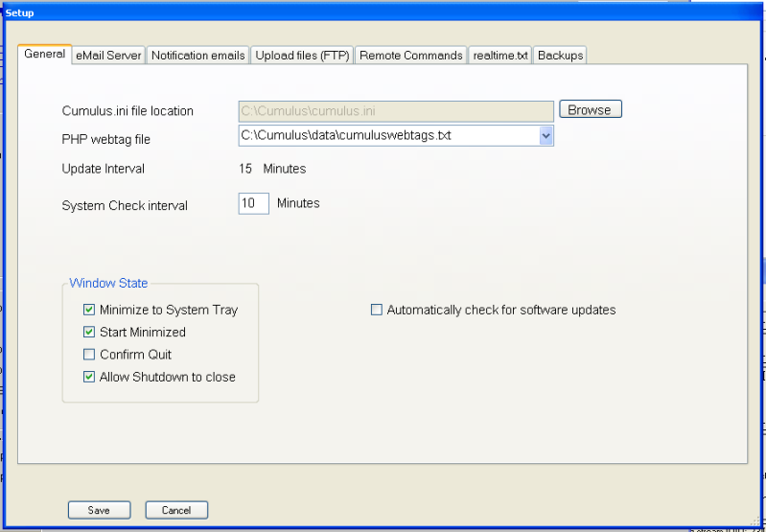Select the realtime.txt tab
766x532 pixels.
point(499,56)
